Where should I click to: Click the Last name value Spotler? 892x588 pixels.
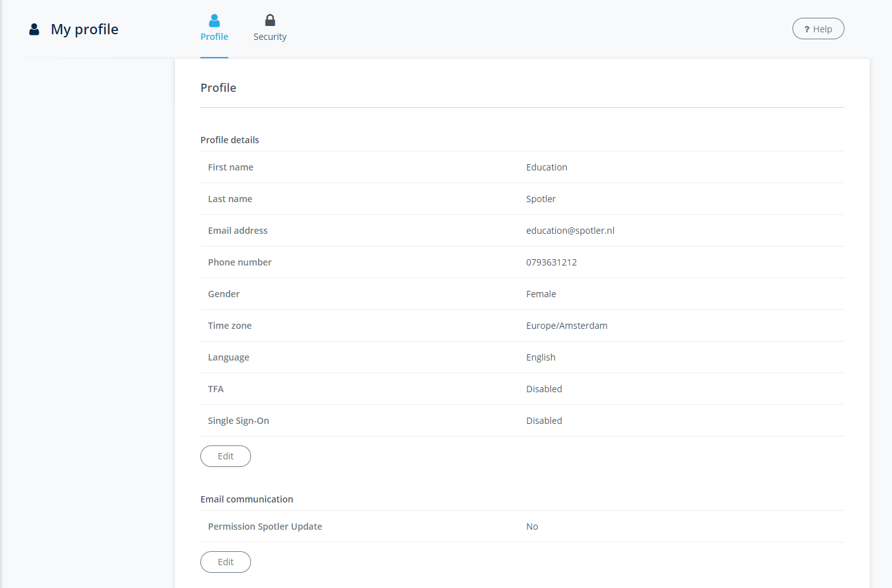[541, 199]
